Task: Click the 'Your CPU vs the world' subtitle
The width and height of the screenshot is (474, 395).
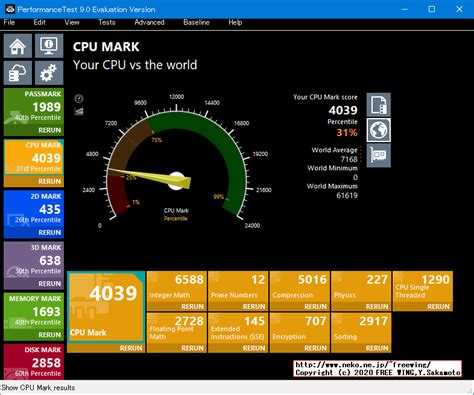Action: (x=135, y=65)
